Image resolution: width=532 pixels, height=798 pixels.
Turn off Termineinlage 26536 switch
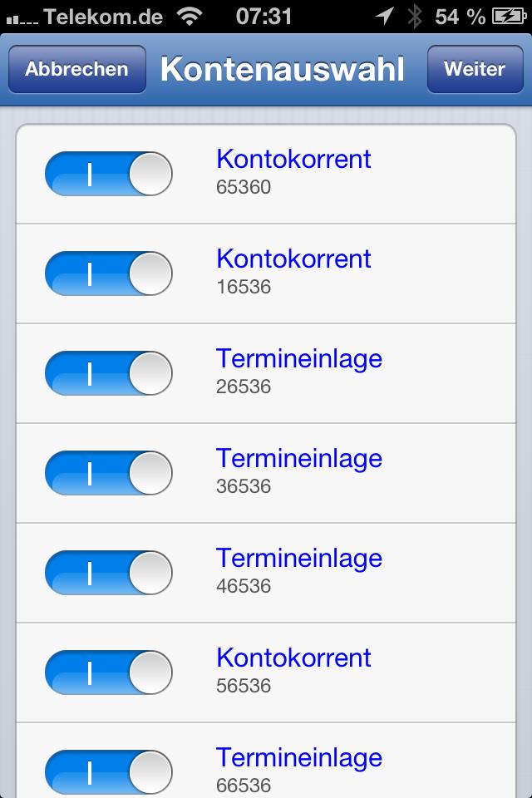pyautogui.click(x=108, y=373)
